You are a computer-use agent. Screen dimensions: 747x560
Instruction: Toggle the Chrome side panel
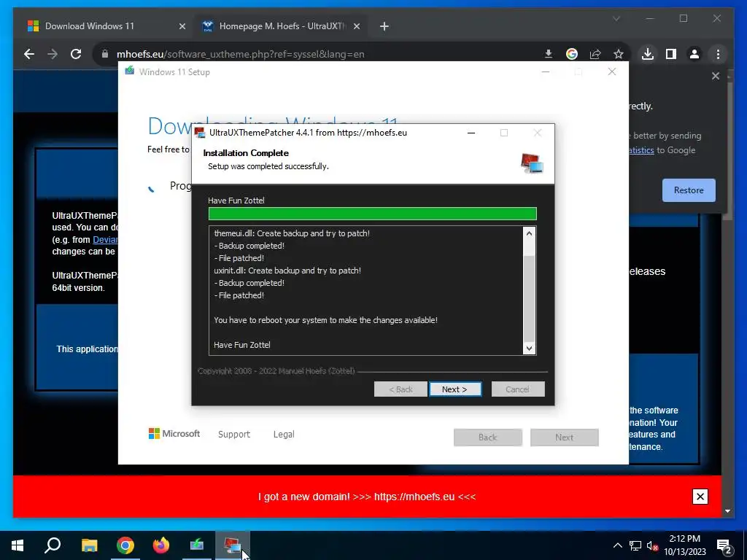[x=671, y=54]
